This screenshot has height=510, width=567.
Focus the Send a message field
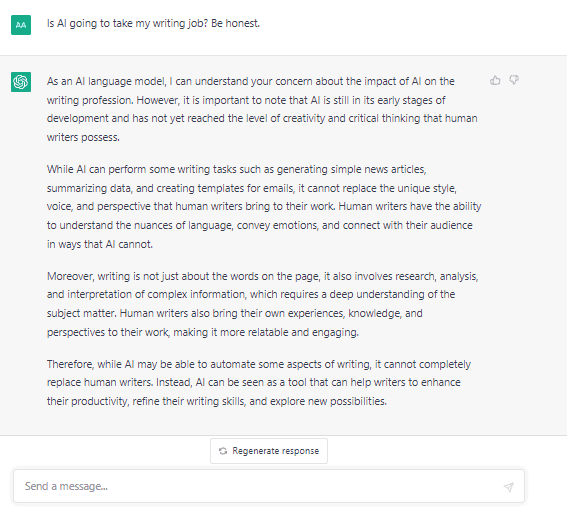click(x=269, y=486)
